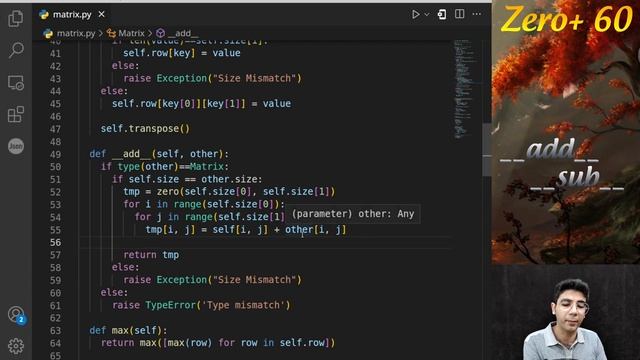Viewport: 640px width, 360px height.
Task: Click 'def max(self):' line
Action: (x=128, y=330)
